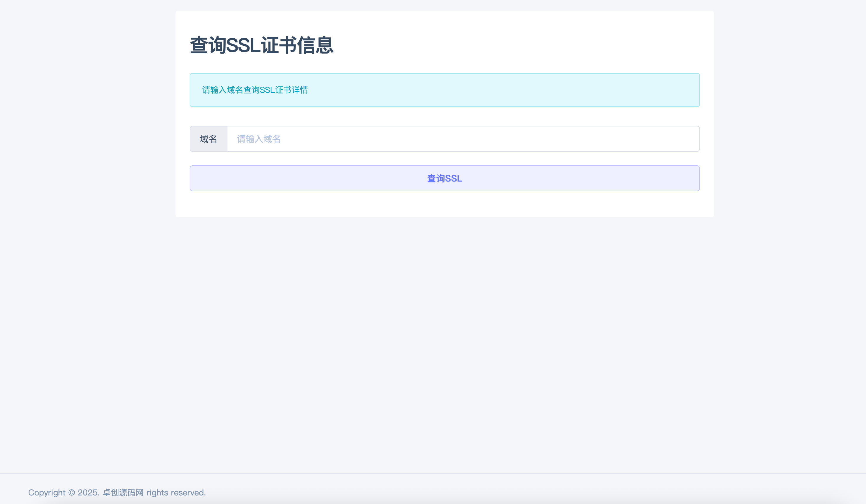Select the info banner 请输入域名查询SSL证书详情
The height and width of the screenshot is (504, 866).
[x=444, y=90]
